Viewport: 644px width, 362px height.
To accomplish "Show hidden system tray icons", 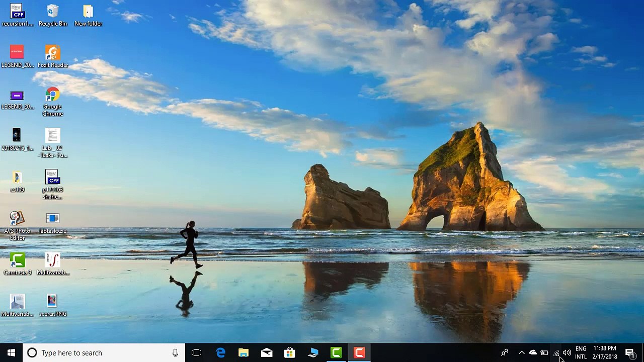I will [x=522, y=353].
